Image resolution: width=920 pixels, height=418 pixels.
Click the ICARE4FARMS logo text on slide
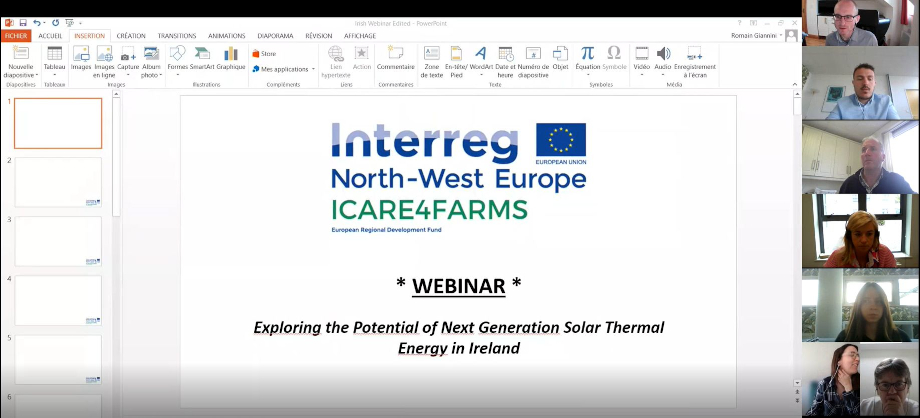point(429,210)
